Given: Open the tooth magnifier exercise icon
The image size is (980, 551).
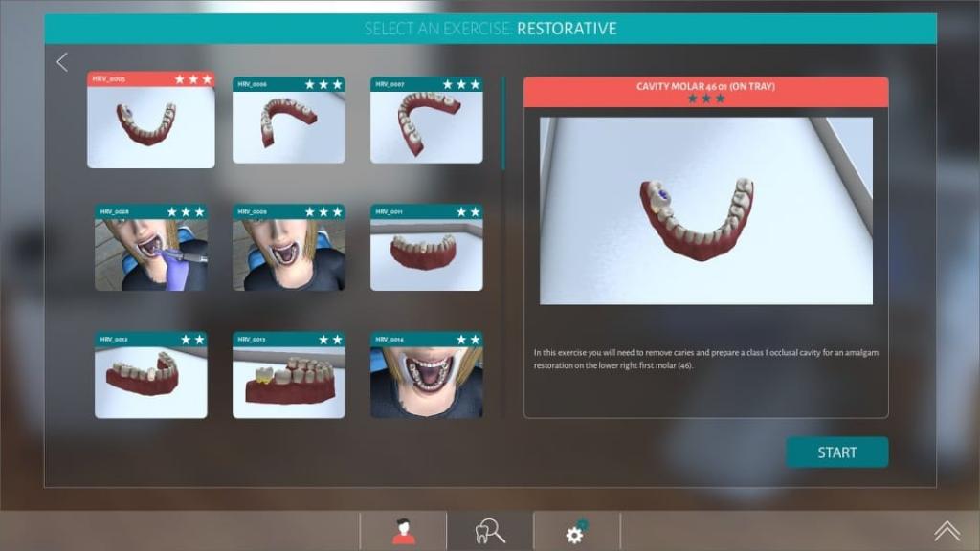Looking at the screenshot, I should [489, 533].
